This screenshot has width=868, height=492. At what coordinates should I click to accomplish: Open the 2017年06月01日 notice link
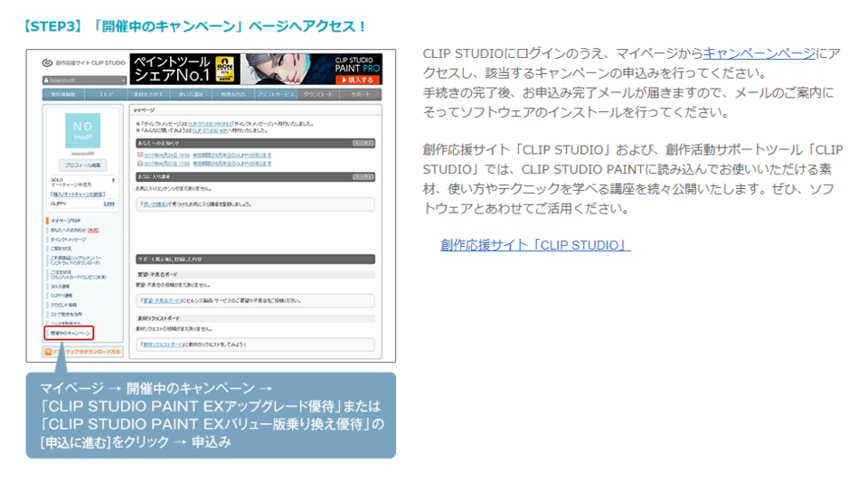pyautogui.click(x=166, y=164)
